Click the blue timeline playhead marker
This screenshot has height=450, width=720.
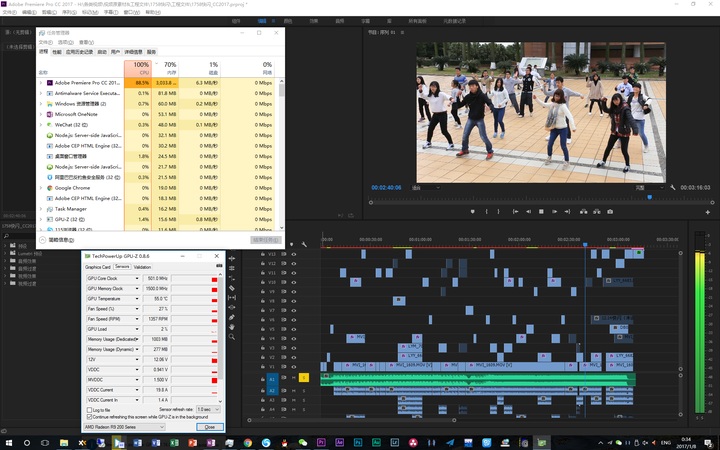[x=585, y=245]
